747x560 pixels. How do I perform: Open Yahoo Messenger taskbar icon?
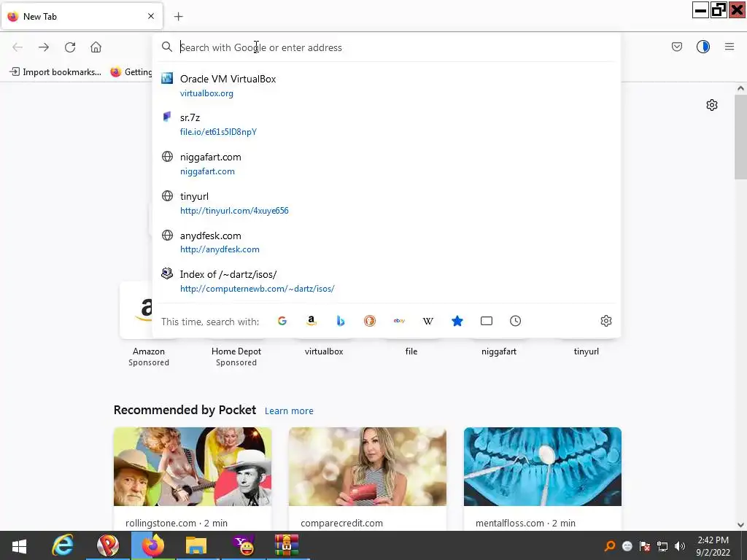point(244,545)
